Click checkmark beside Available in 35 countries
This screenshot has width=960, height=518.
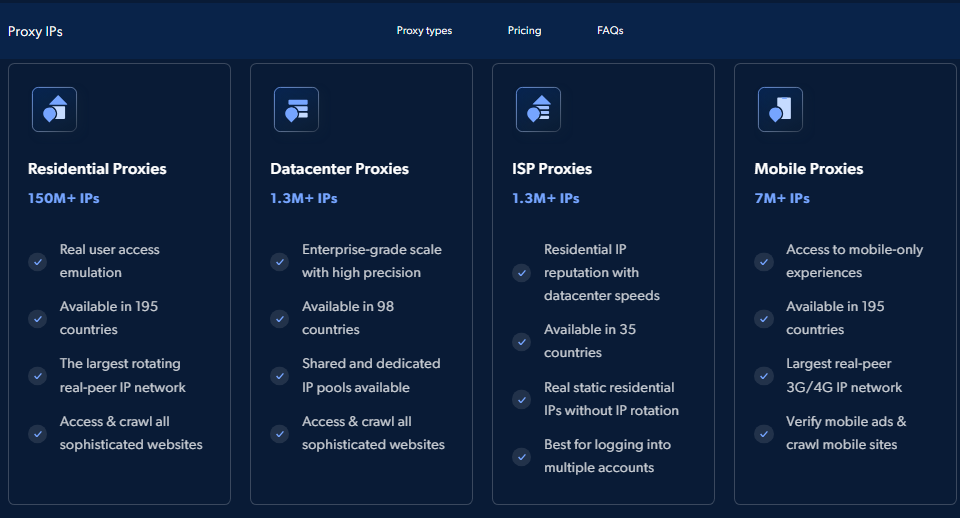pyautogui.click(x=522, y=342)
